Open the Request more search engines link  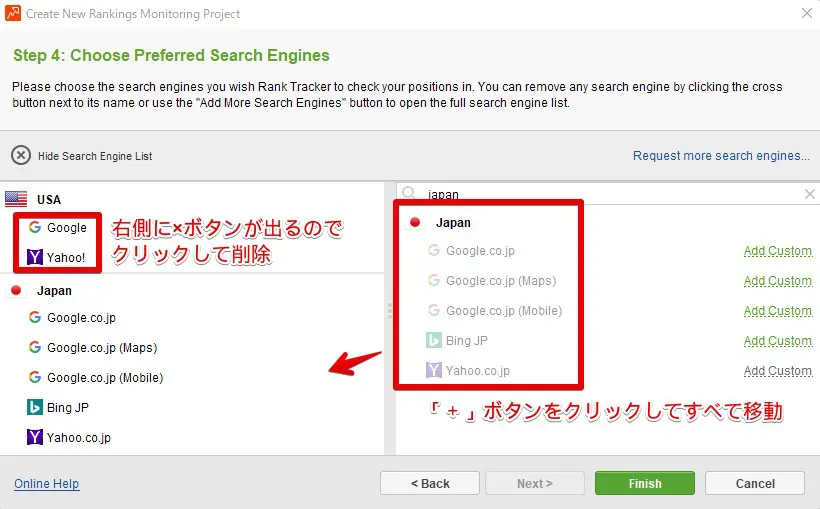(721, 156)
